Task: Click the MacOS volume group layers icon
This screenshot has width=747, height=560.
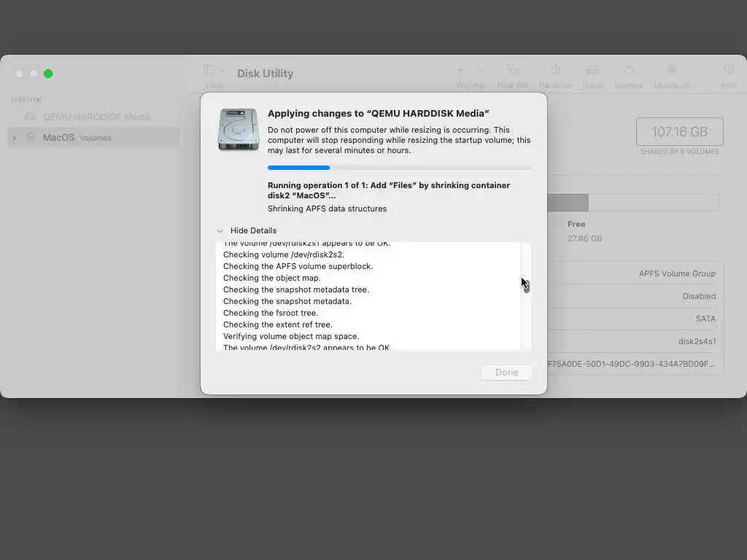Action: (30, 137)
